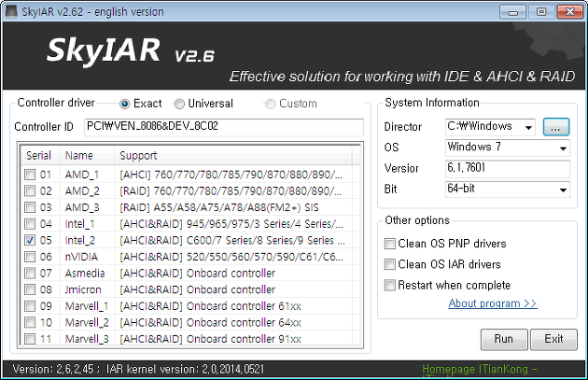This screenshot has height=380, width=588.
Task: Open the Director path dropdown
Action: pos(529,127)
